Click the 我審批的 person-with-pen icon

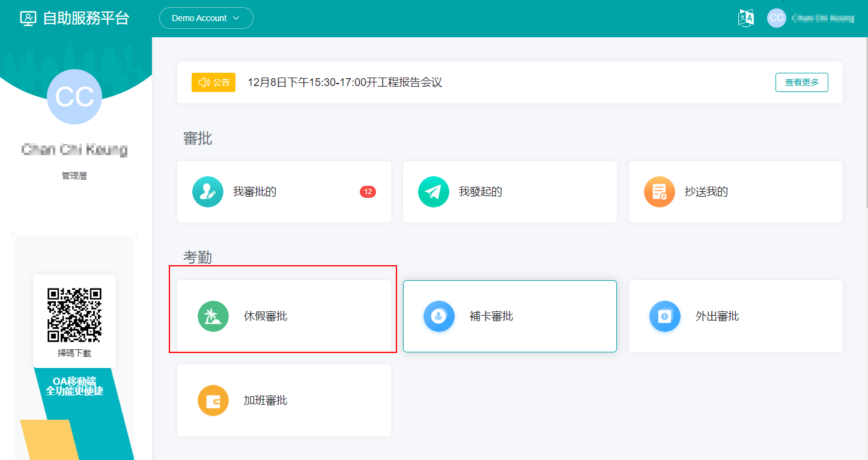point(208,192)
